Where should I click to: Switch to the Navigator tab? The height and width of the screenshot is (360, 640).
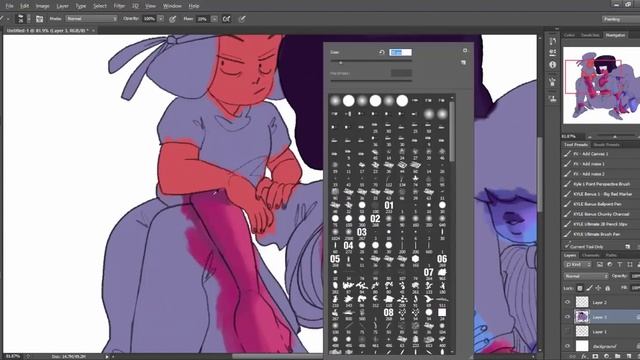[615, 35]
